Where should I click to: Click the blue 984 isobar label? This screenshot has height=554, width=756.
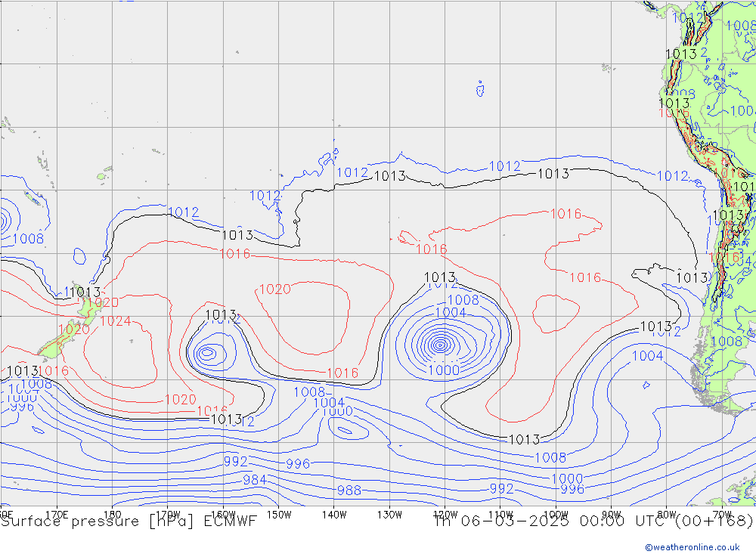click(x=255, y=480)
